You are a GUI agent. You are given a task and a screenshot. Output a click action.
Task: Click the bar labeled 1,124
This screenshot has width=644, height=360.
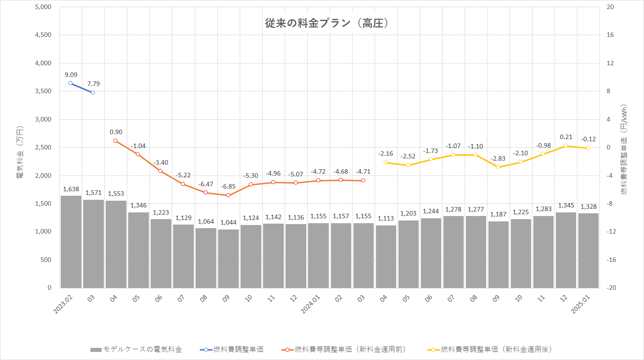251,256
